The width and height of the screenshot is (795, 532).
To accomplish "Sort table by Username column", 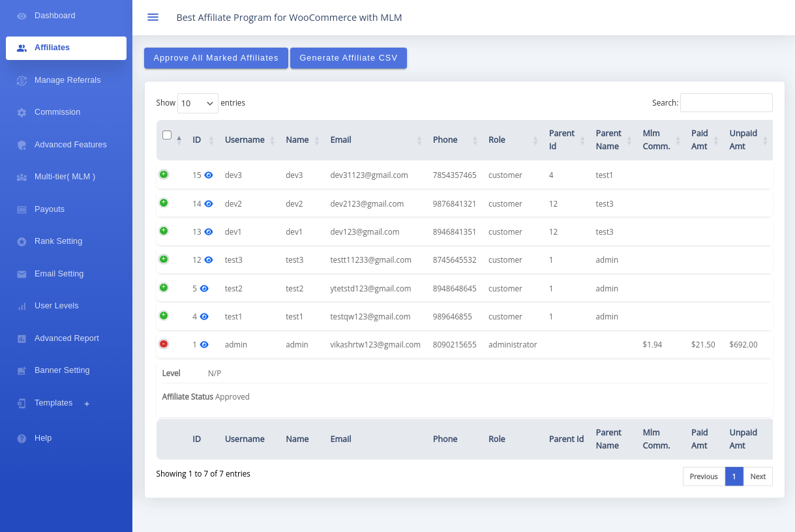I will 250,140.
